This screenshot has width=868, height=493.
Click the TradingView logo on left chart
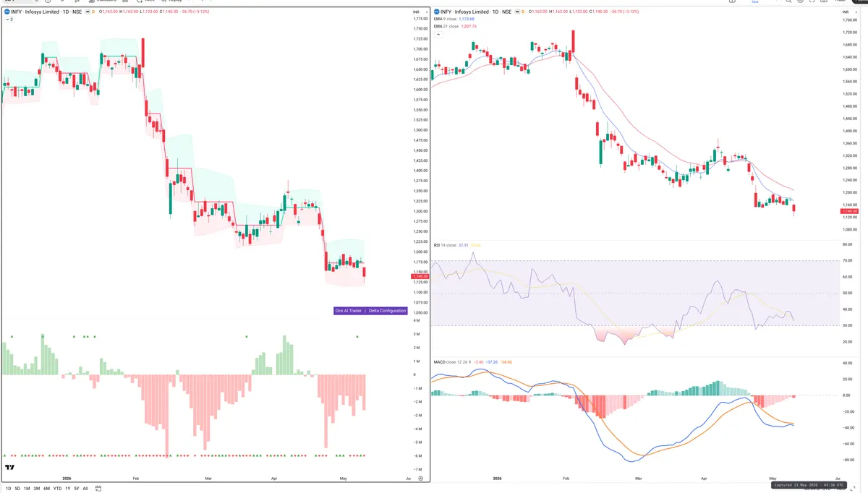(10, 468)
